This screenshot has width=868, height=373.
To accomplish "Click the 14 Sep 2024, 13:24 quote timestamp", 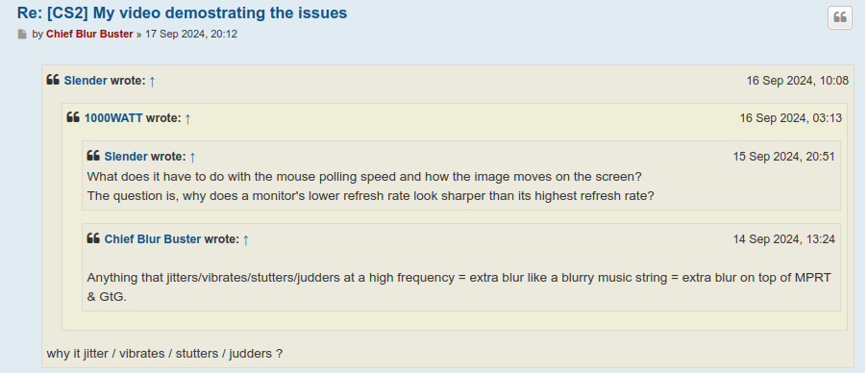I will click(x=783, y=239).
